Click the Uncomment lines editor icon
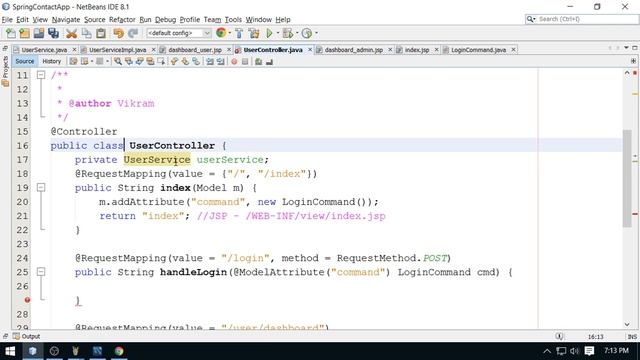Image resolution: width=640 pixels, height=360 pixels. (x=269, y=62)
